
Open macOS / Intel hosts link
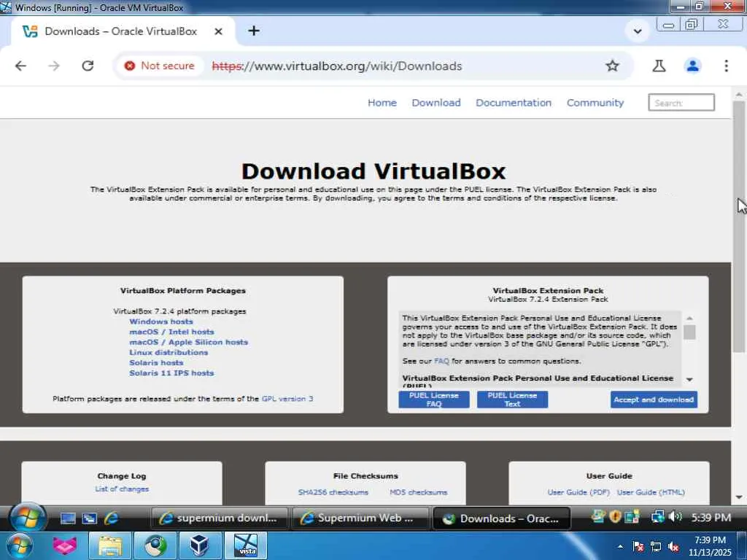point(171,332)
